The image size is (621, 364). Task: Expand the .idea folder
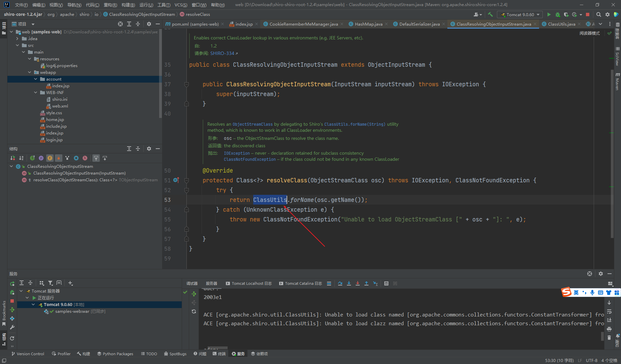click(x=18, y=38)
